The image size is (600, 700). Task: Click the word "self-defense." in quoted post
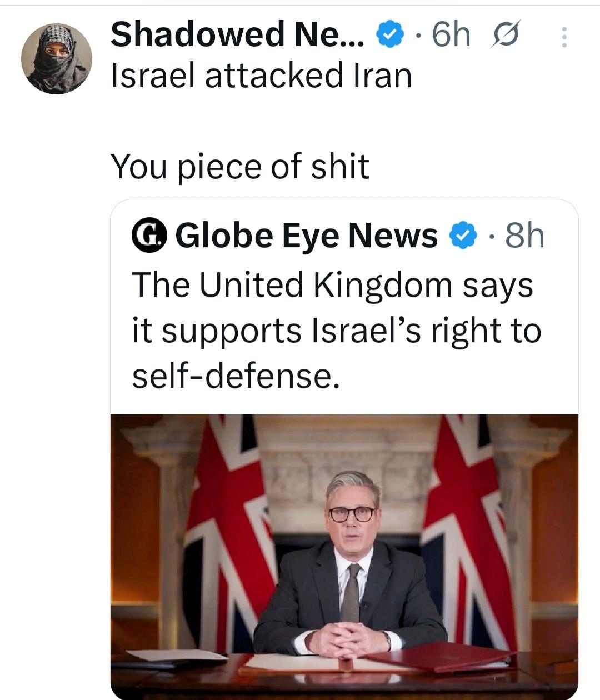click(x=235, y=376)
